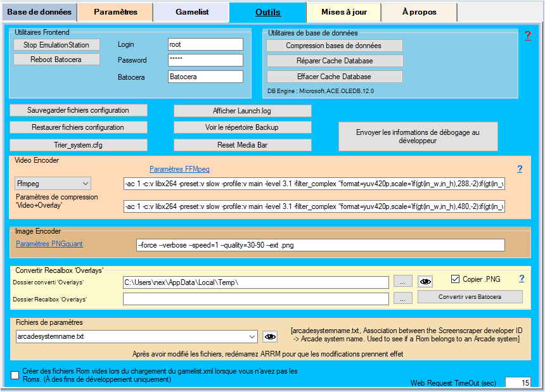Screen dimensions: 545x392
Task: Go to the Paramètres tab
Action: pyautogui.click(x=115, y=12)
